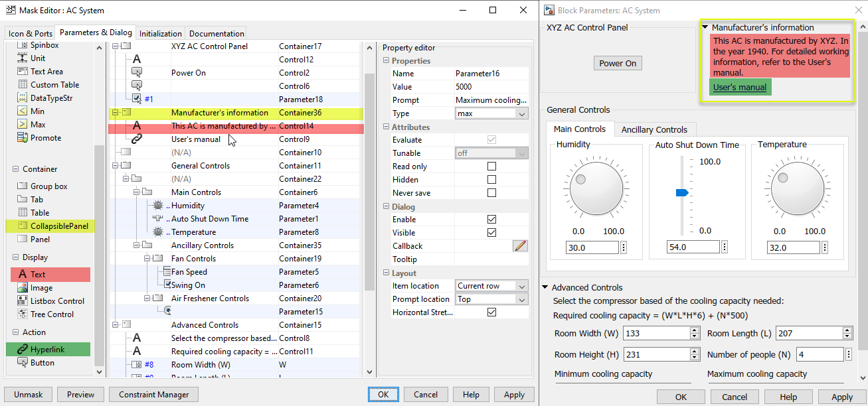Open the User's manual hyperlink
This screenshot has width=868, height=406.
point(740,88)
